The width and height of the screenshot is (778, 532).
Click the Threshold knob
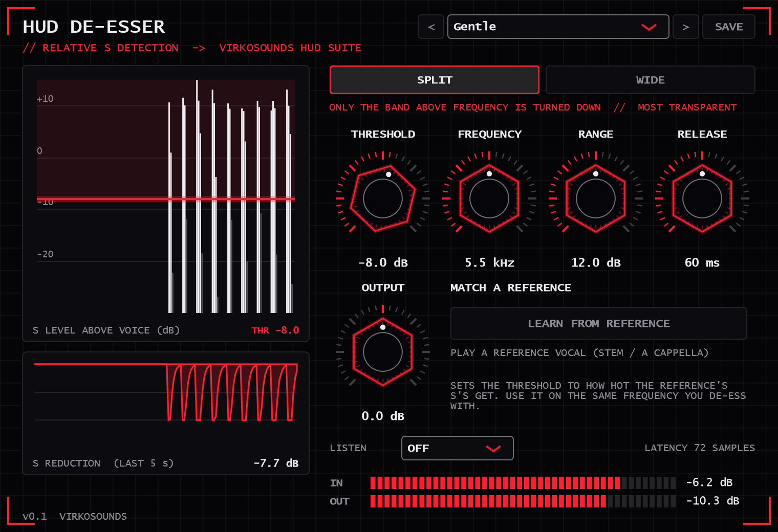click(383, 198)
